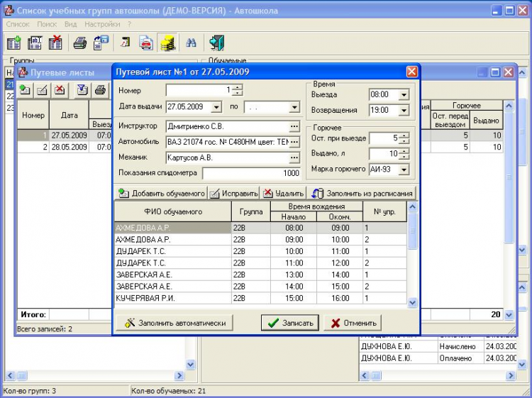This screenshot has height=398, width=532.
Task: Open the Выезда time dropdown
Action: tap(404, 94)
